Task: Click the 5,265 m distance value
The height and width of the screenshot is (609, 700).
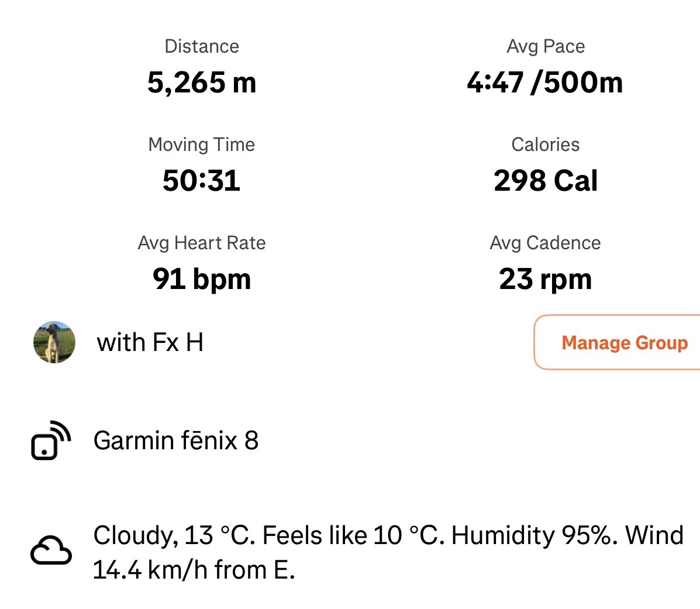Action: coord(202,82)
